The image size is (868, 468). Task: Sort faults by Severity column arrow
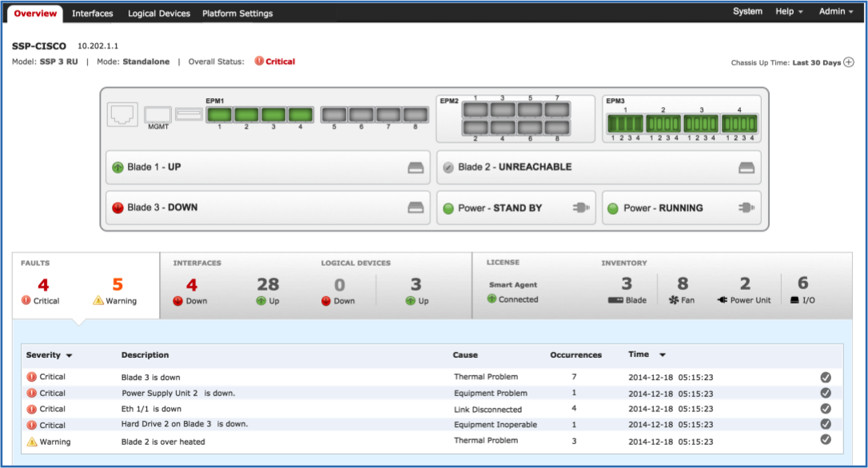point(70,355)
